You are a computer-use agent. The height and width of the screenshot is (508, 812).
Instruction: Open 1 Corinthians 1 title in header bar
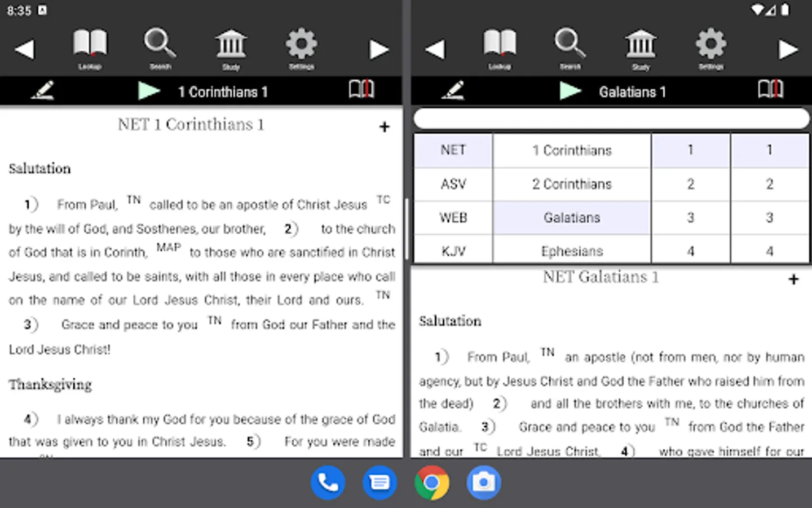tap(223, 91)
